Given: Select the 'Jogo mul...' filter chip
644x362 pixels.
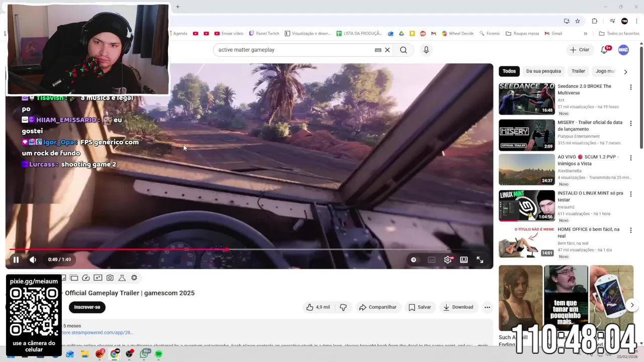Looking at the screenshot, I should [x=605, y=71].
